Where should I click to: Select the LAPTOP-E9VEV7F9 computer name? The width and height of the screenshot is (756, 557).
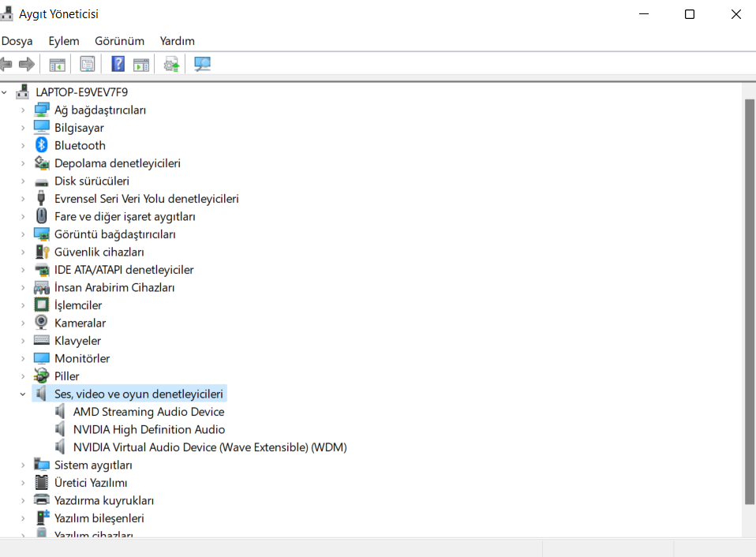coord(81,92)
